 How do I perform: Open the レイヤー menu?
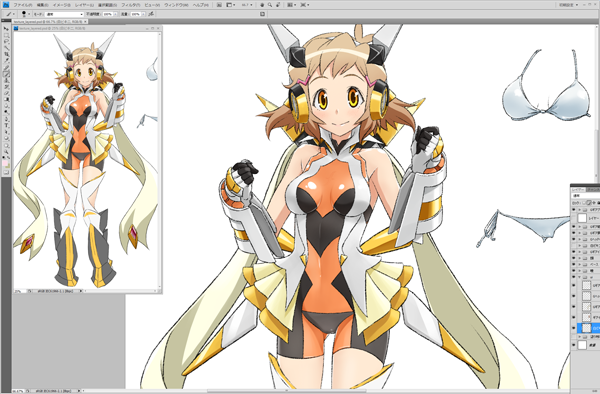point(84,5)
